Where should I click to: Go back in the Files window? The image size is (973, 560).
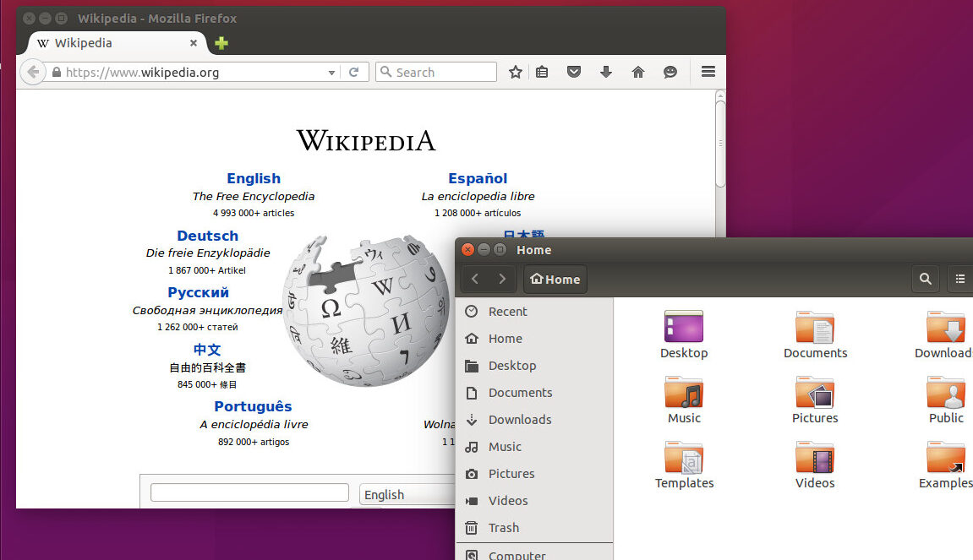click(475, 279)
